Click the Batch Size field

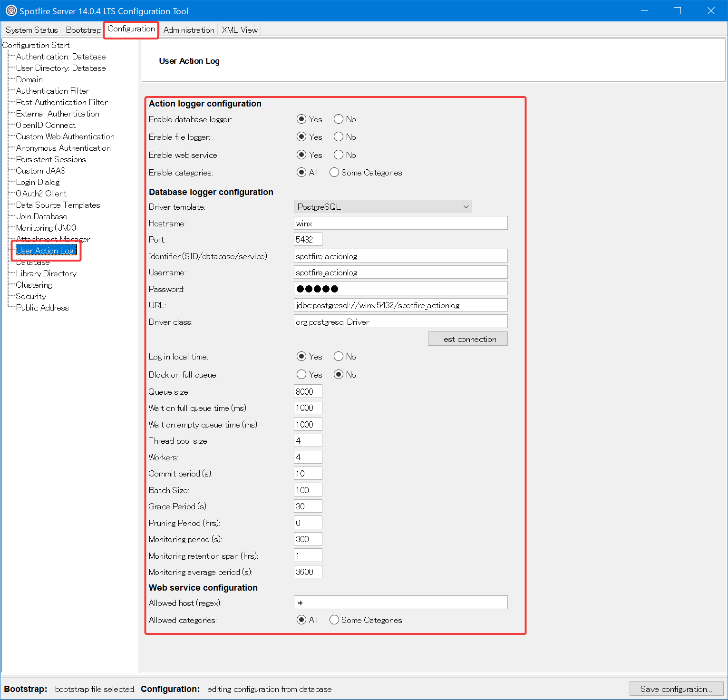308,490
